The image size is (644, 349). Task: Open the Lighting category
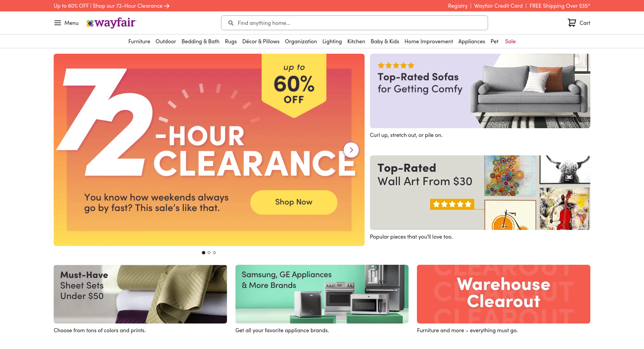[x=332, y=41]
